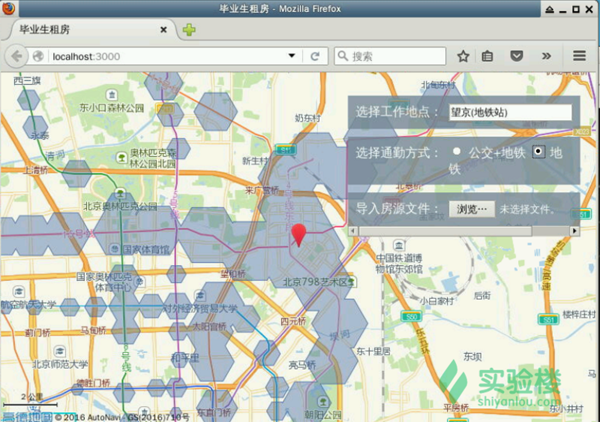Open the Firefox hamburger menu
600x422 pixels.
point(579,57)
